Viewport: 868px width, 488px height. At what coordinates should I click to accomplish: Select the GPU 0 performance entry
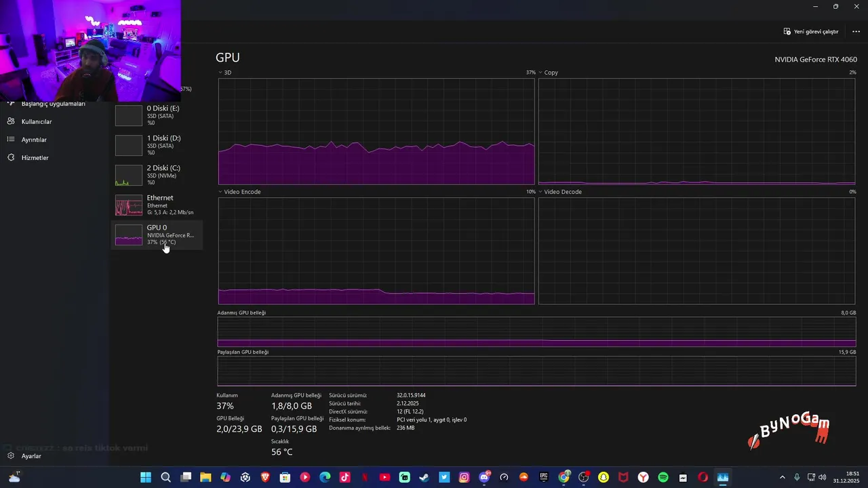[x=157, y=235]
